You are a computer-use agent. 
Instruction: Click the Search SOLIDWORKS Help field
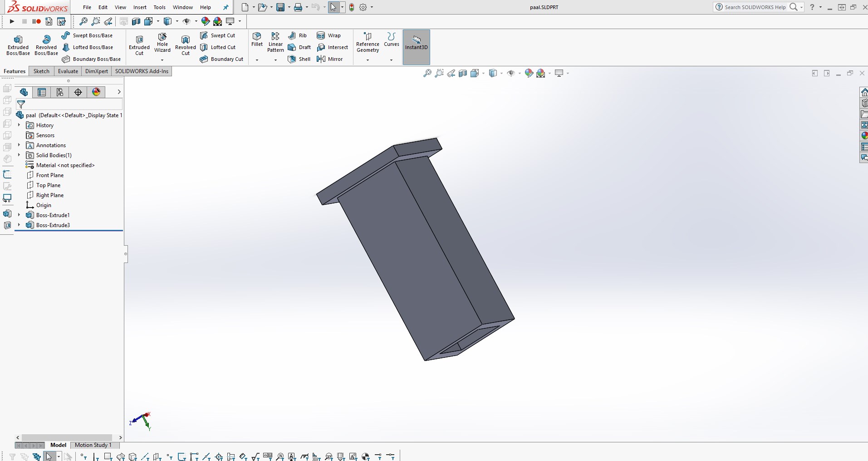(755, 7)
